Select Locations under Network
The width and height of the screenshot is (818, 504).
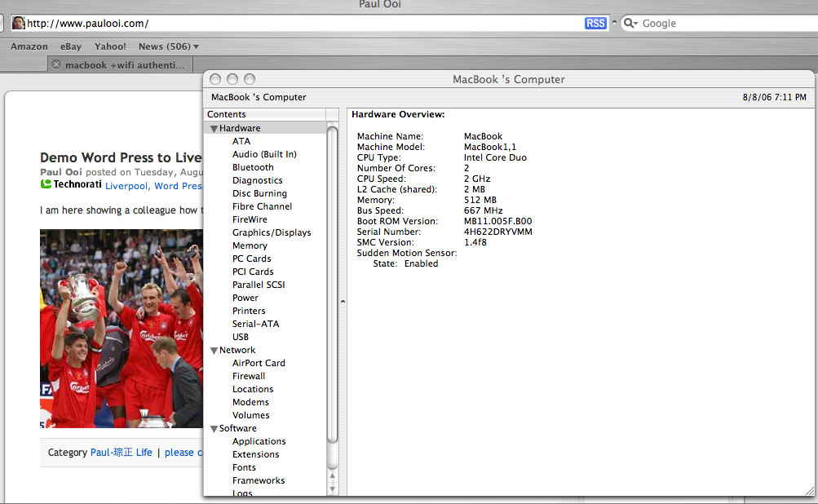click(253, 389)
